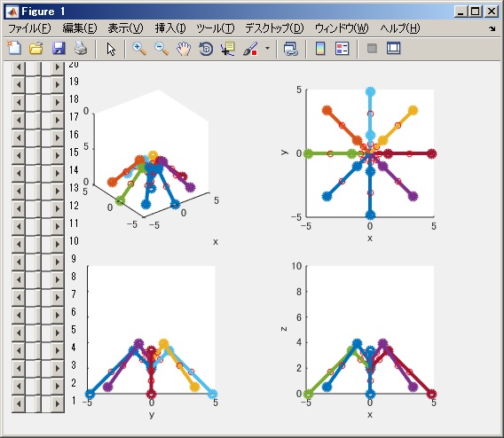Activate the Pan hand tool

[x=184, y=49]
